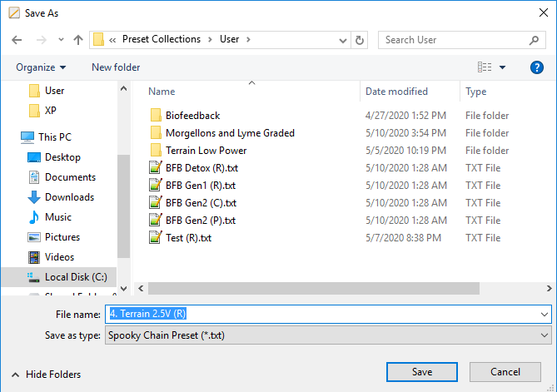This screenshot has width=557, height=392.
Task: Click the change view icon
Action: pos(485,67)
